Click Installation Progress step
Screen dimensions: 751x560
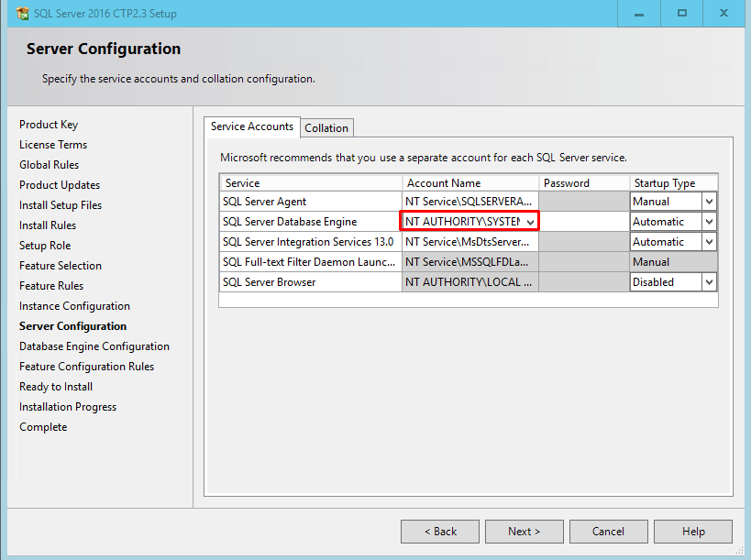pyautogui.click(x=68, y=406)
